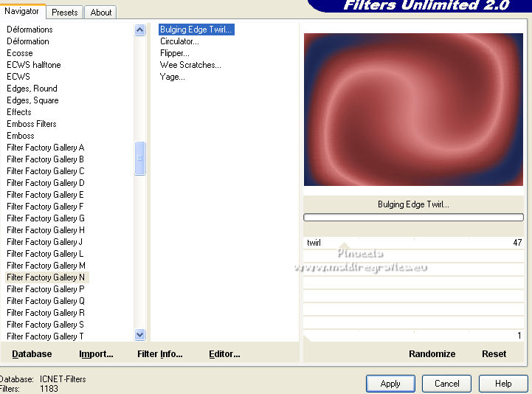
Task: Randomize the filter settings
Action: click(x=432, y=354)
